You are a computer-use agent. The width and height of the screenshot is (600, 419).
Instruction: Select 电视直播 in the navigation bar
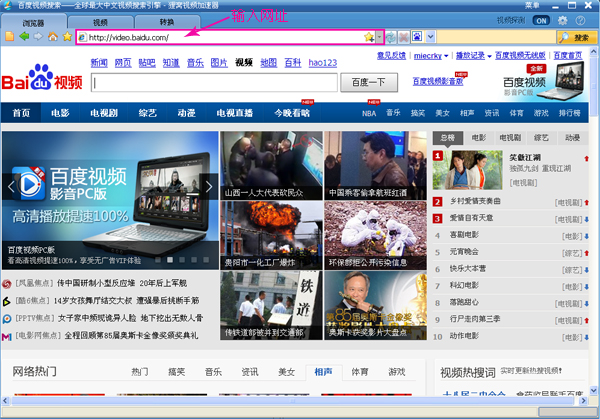[235, 113]
